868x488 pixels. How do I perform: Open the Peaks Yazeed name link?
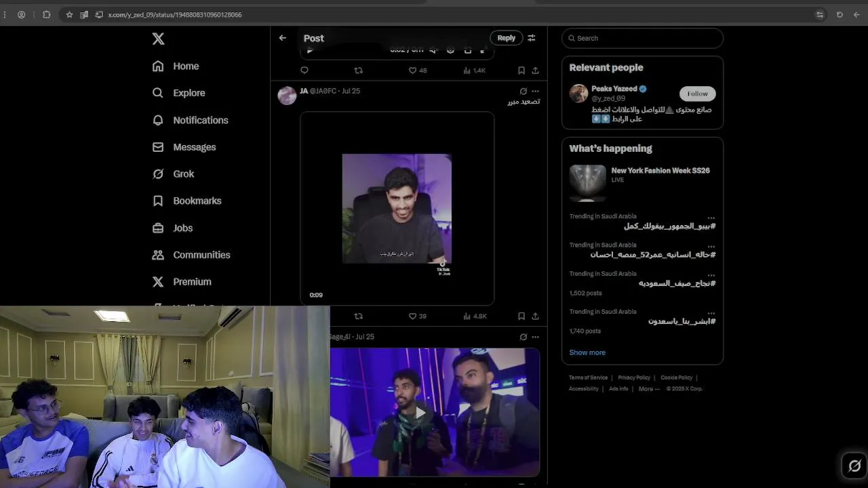[x=614, y=89]
